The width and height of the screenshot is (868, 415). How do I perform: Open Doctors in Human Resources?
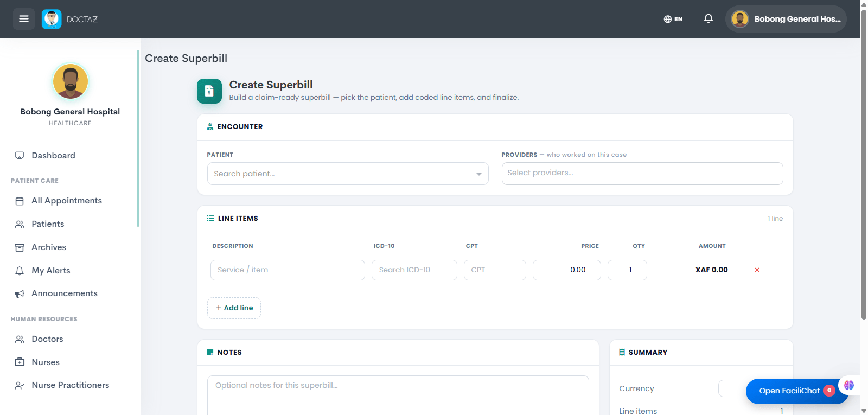[47, 339]
